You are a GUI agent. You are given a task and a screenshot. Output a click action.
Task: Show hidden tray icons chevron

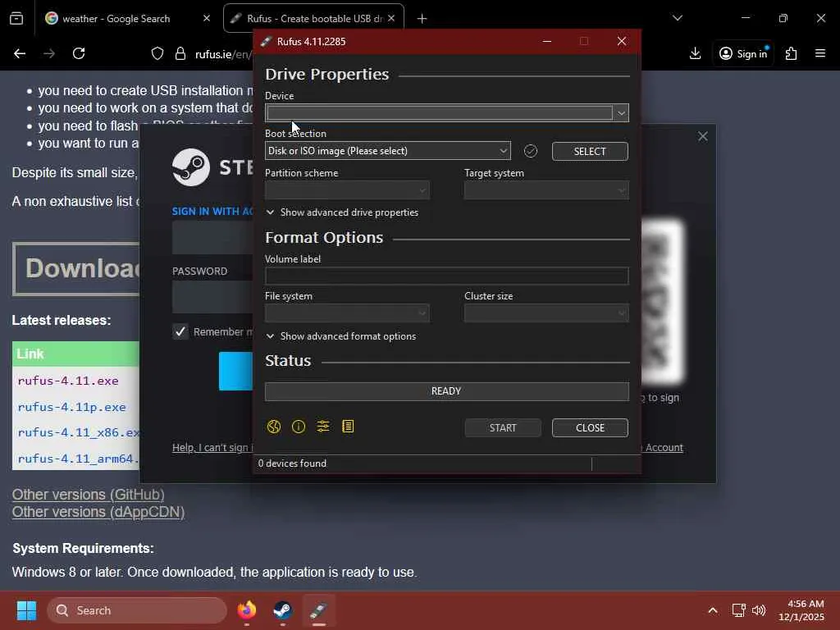click(713, 610)
